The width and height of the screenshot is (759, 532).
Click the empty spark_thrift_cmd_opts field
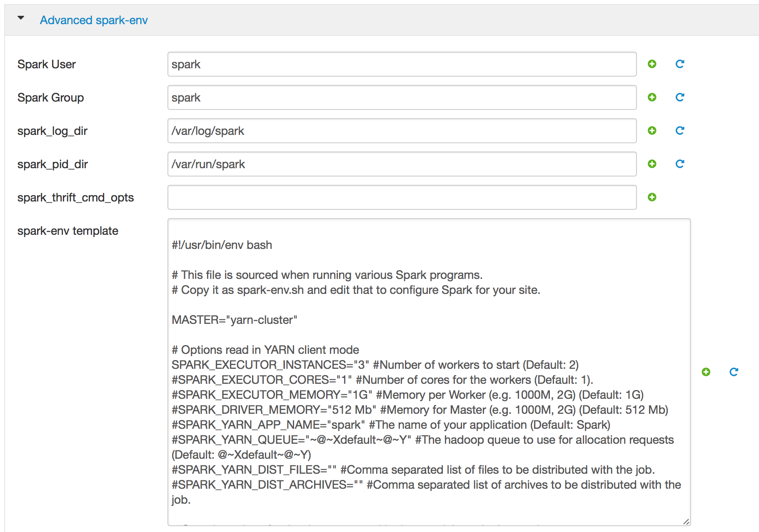[402, 197]
